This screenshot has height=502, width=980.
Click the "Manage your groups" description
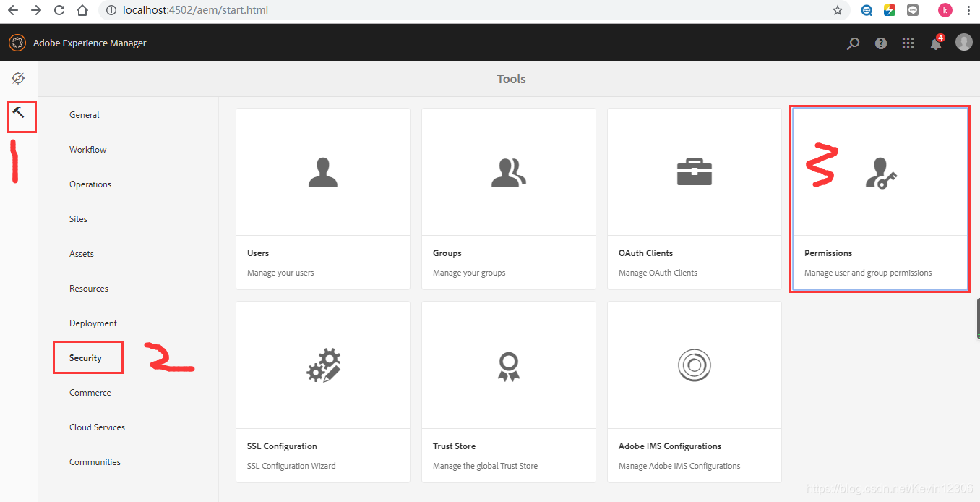click(x=469, y=273)
